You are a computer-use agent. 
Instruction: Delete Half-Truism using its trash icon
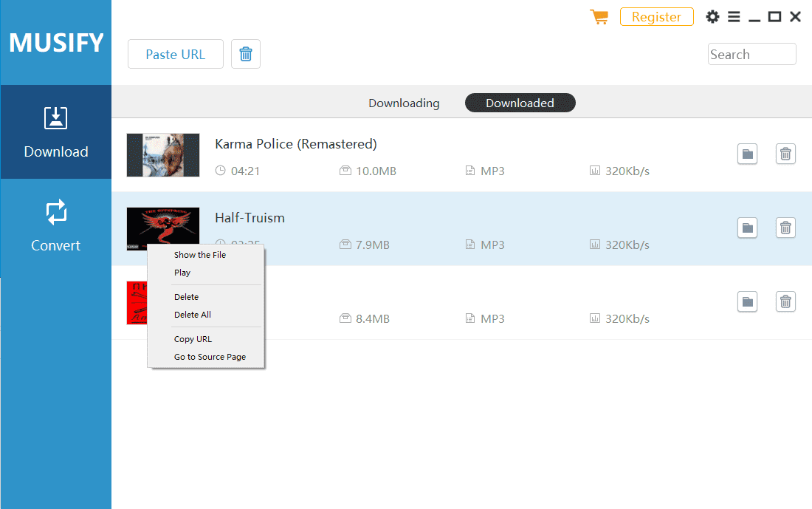point(785,228)
